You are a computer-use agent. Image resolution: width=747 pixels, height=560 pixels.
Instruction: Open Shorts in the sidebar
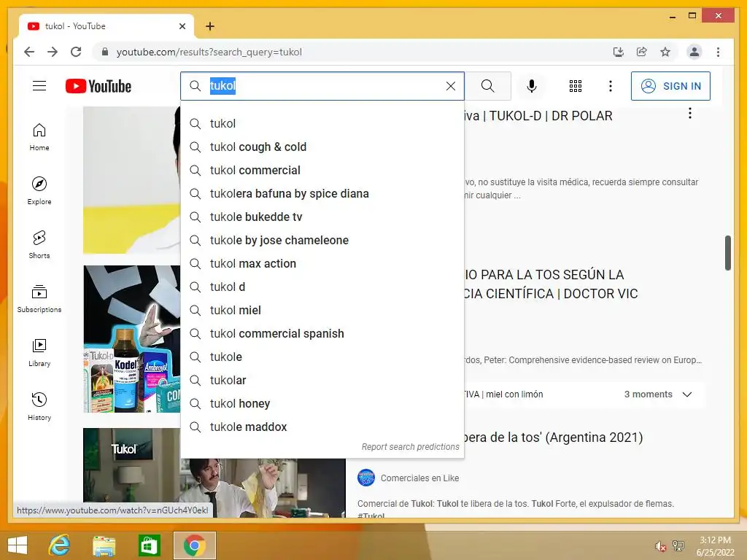click(x=39, y=245)
